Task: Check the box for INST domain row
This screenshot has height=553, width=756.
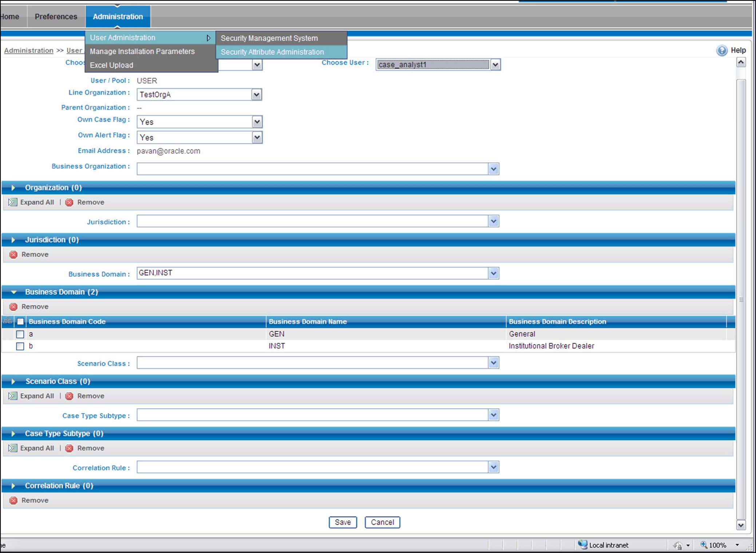Action: [20, 346]
